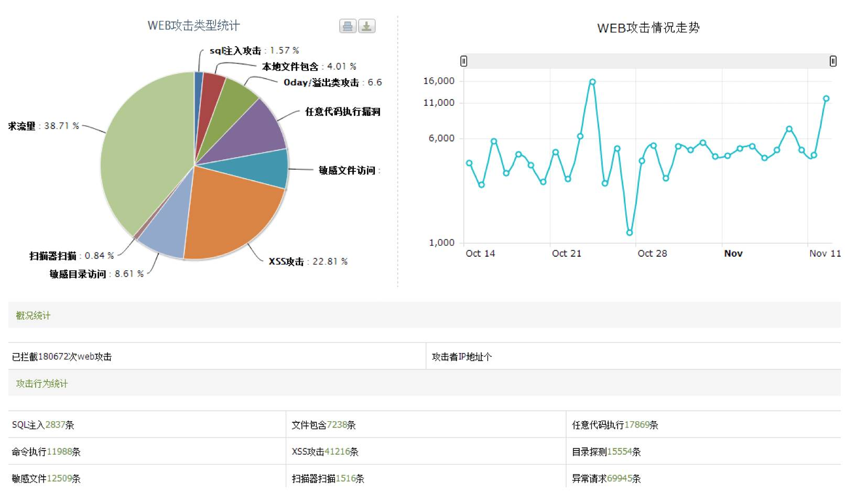
Task: Click the label 扫描器扫描 : 0.84 %
Action: (x=71, y=256)
